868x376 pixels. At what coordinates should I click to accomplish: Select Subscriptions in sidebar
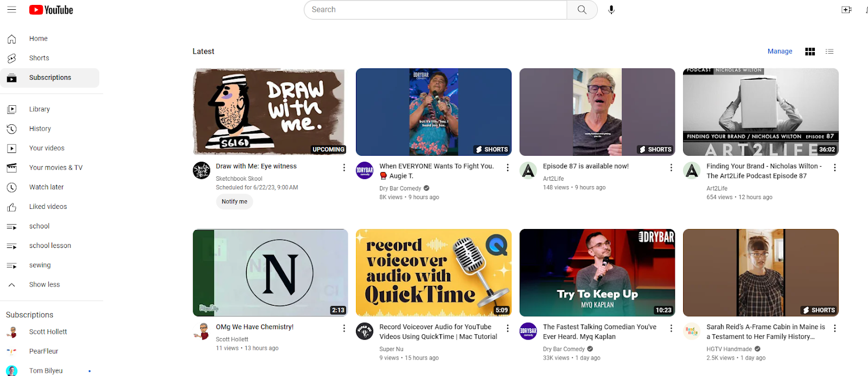pyautogui.click(x=50, y=78)
